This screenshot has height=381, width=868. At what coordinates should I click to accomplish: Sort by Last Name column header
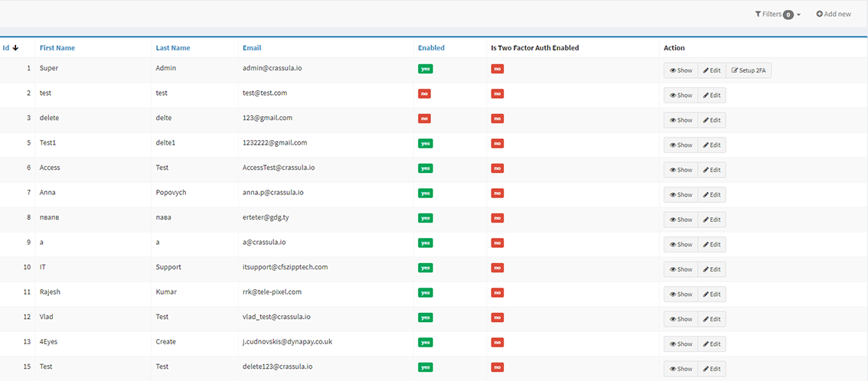click(173, 47)
